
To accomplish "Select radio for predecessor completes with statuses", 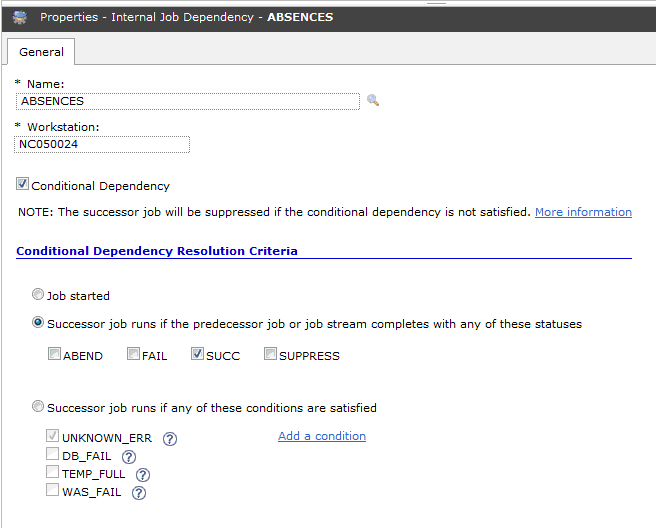I will click(x=38, y=323).
